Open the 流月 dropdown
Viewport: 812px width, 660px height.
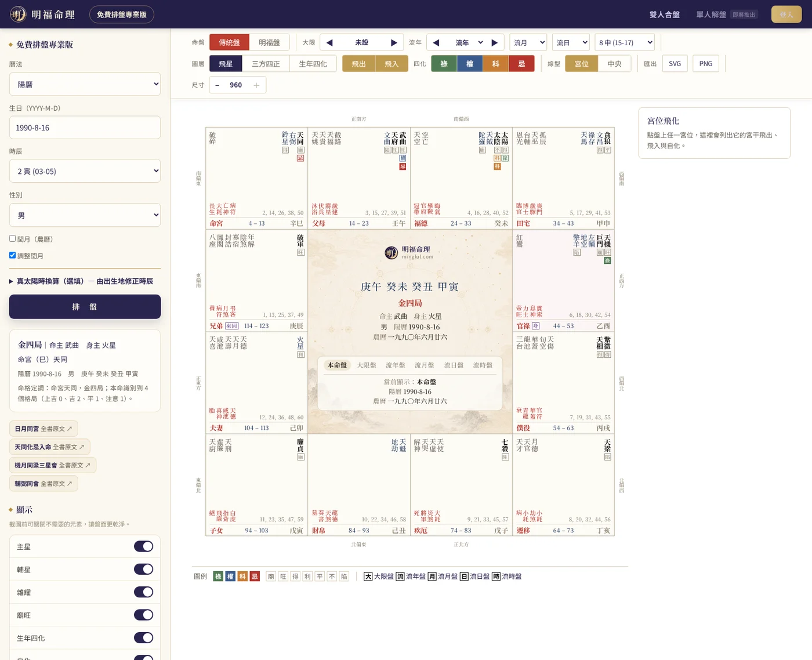coord(528,42)
